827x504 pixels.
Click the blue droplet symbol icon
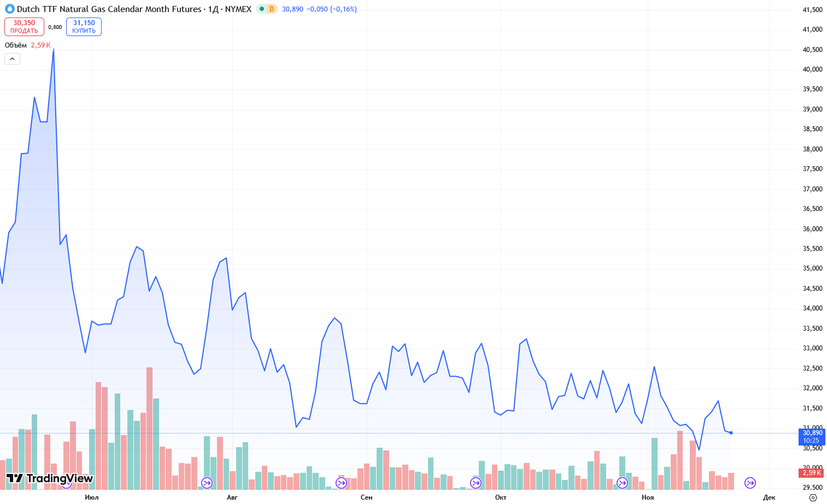point(9,9)
